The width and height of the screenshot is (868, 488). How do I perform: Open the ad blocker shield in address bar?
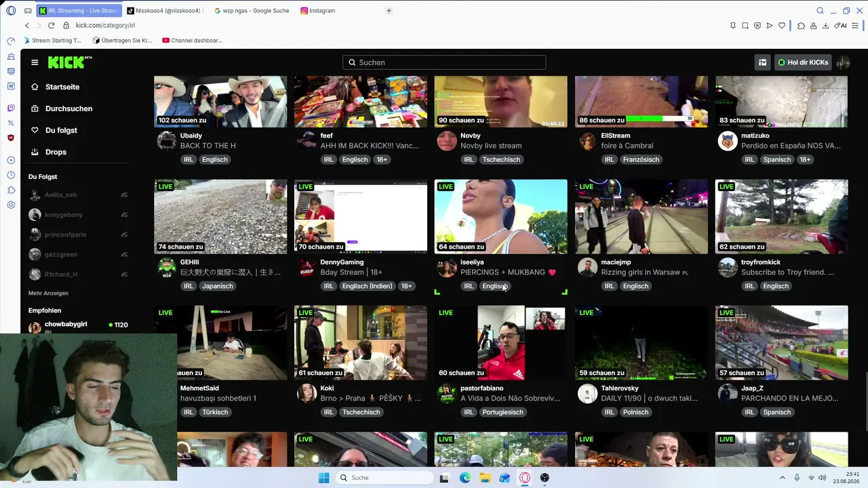[x=757, y=26]
